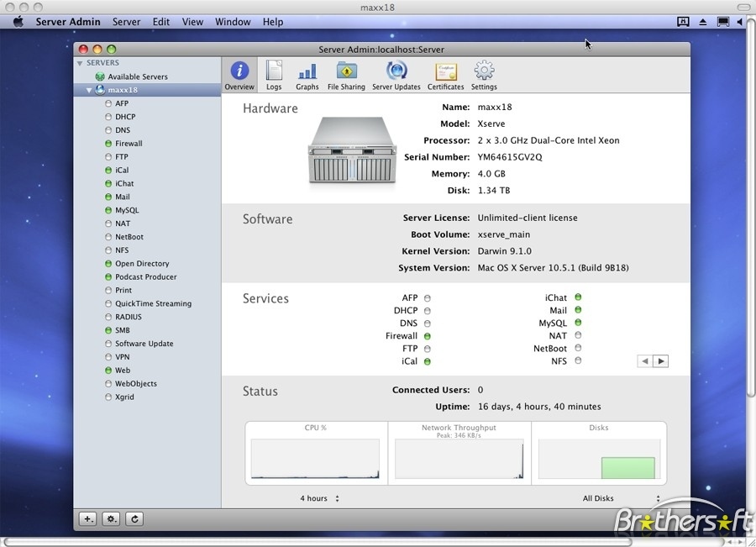Screen dimensions: 756x547
Task: Click serial number YM64615GV2Q
Action: click(510, 157)
